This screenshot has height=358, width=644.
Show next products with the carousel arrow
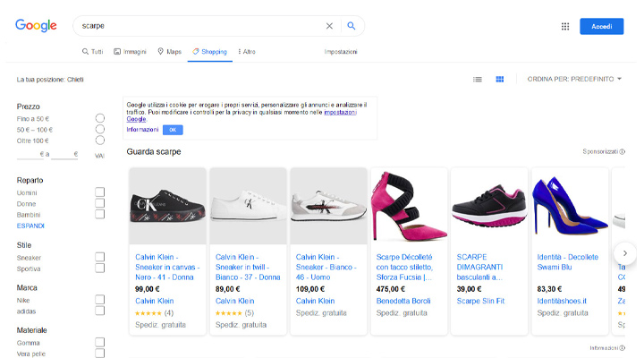pyautogui.click(x=624, y=253)
